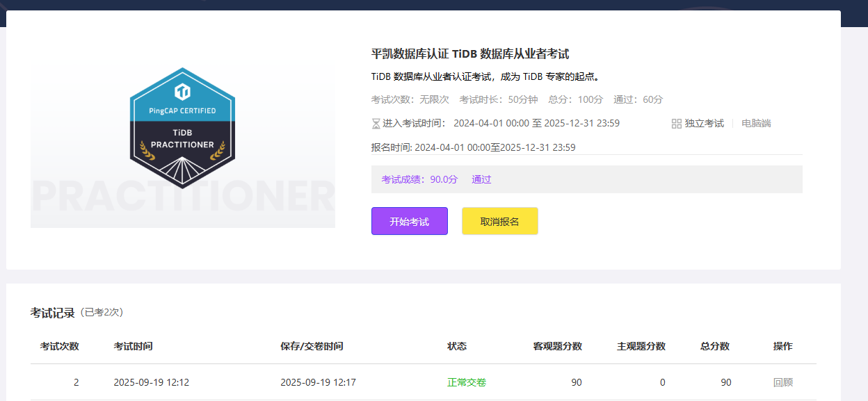Click the purple 通过 status text
Image resolution: width=868 pixels, height=401 pixels.
[481, 179]
